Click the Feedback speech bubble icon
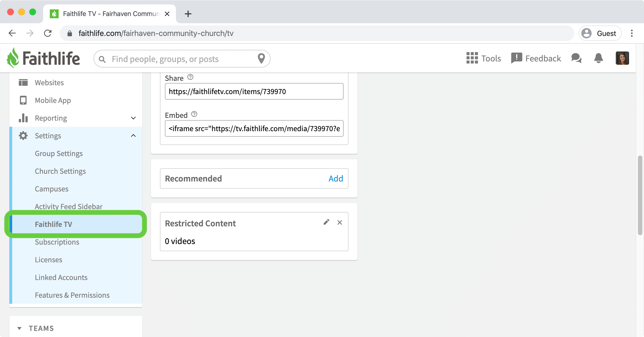Screen dimensions: 644x337 pyautogui.click(x=516, y=58)
